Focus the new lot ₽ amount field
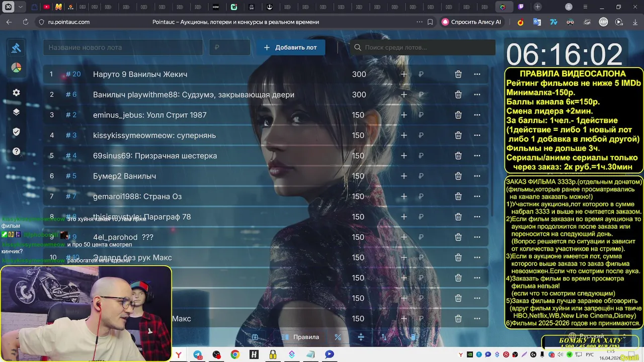Screen dimensions: 644x362 pos(229,47)
